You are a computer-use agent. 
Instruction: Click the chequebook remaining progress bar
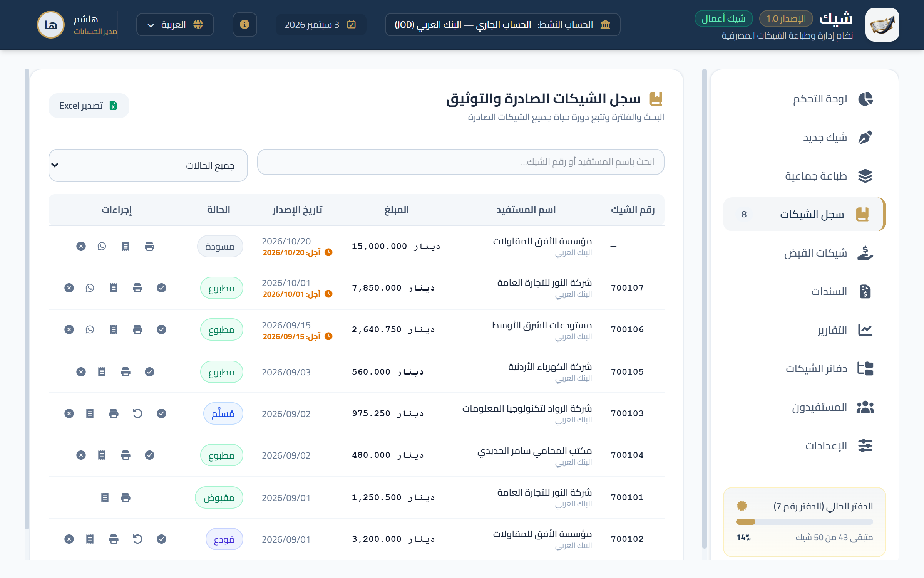(804, 522)
